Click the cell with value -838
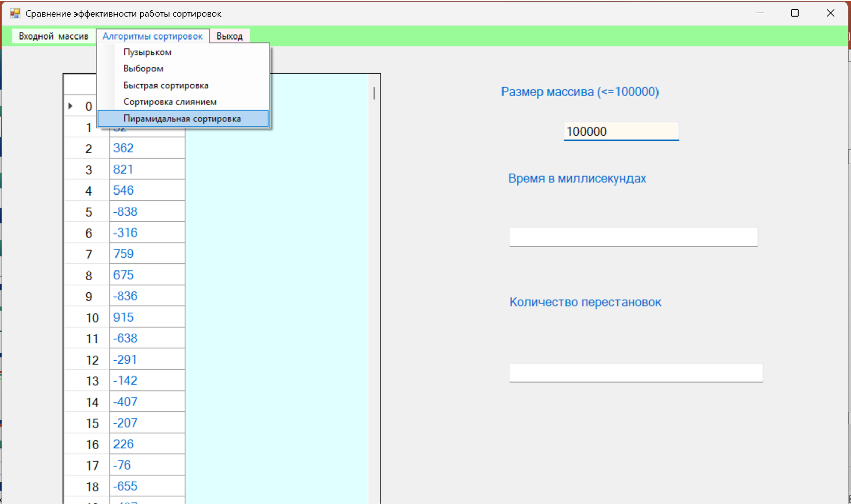This screenshot has width=851, height=504. (x=147, y=212)
